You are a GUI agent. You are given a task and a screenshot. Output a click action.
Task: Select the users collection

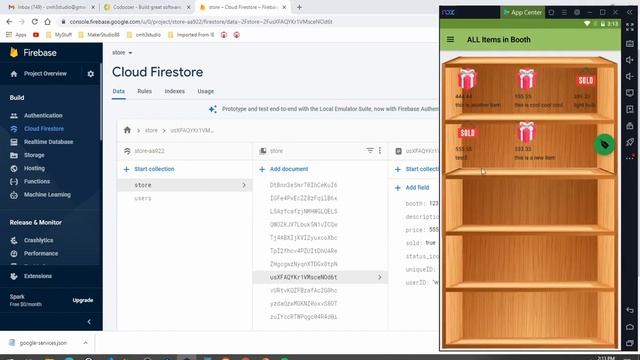tap(143, 198)
